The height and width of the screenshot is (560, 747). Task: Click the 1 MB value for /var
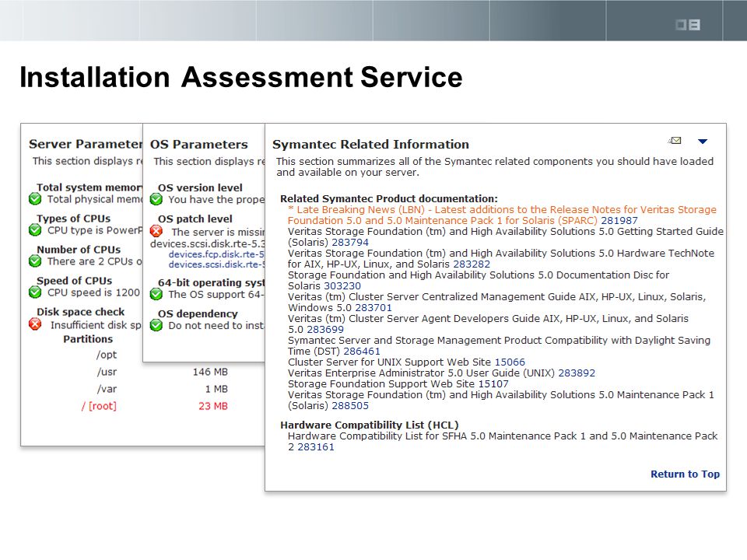pyautogui.click(x=216, y=389)
